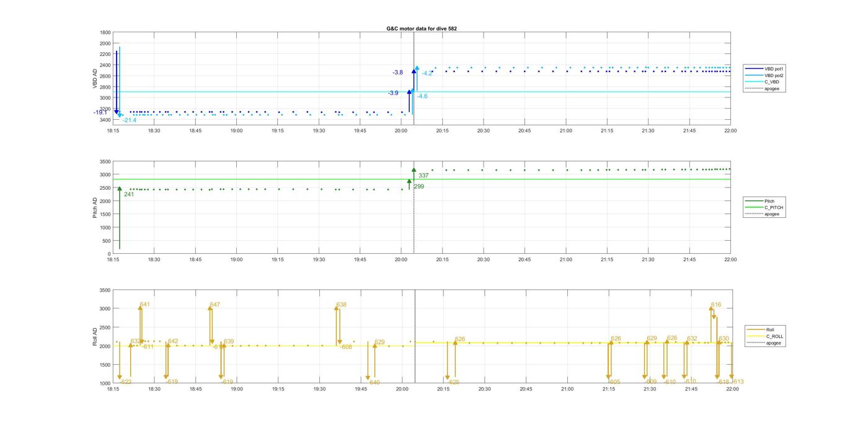Click the '-608' annotation in the Roll plot
Screen dimensions: 868x430
point(346,347)
